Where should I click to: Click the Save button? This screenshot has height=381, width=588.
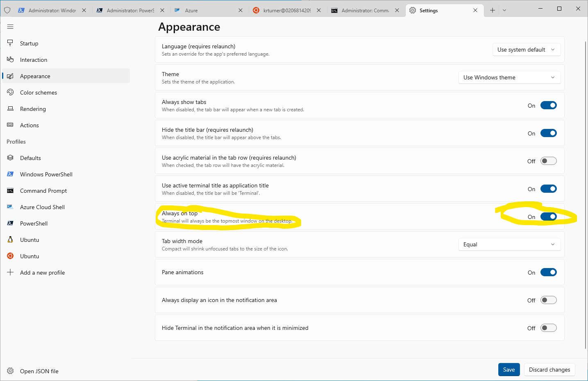(x=509, y=370)
